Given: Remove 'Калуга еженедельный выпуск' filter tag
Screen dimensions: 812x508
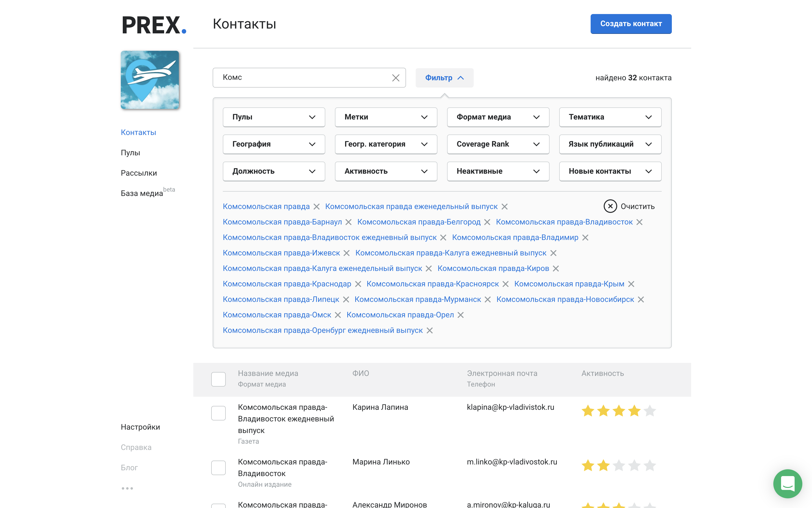Looking at the screenshot, I should tap(428, 269).
